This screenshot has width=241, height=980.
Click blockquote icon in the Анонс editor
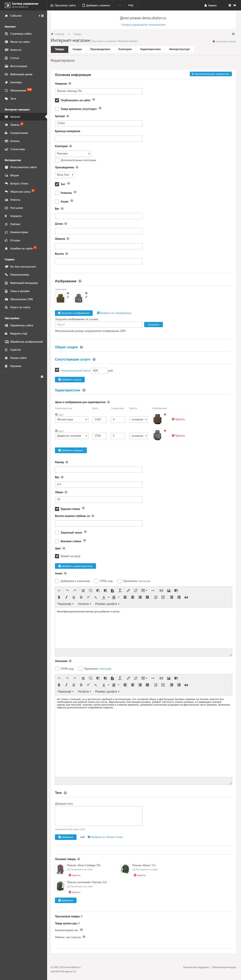click(186, 597)
